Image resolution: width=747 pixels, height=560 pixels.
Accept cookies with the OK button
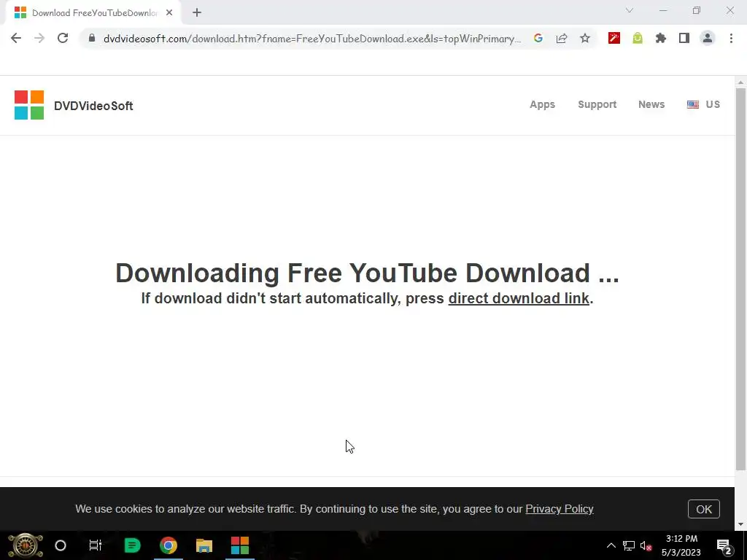click(x=704, y=509)
